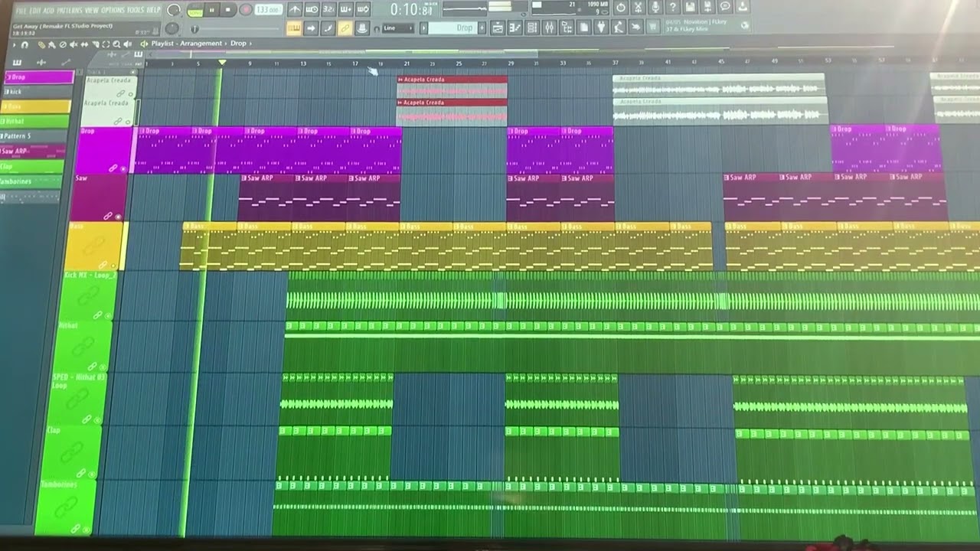Toggle the step editing icon
The width and height of the screenshot is (980, 551).
328,28
